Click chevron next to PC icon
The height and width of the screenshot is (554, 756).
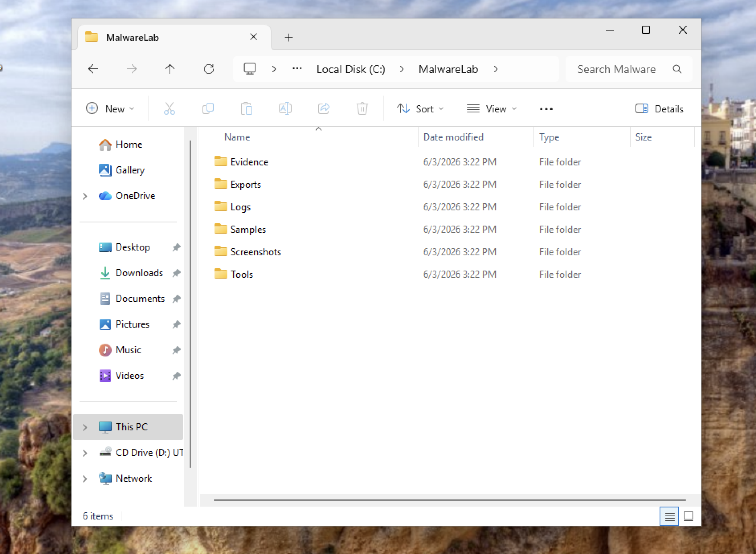pyautogui.click(x=274, y=69)
